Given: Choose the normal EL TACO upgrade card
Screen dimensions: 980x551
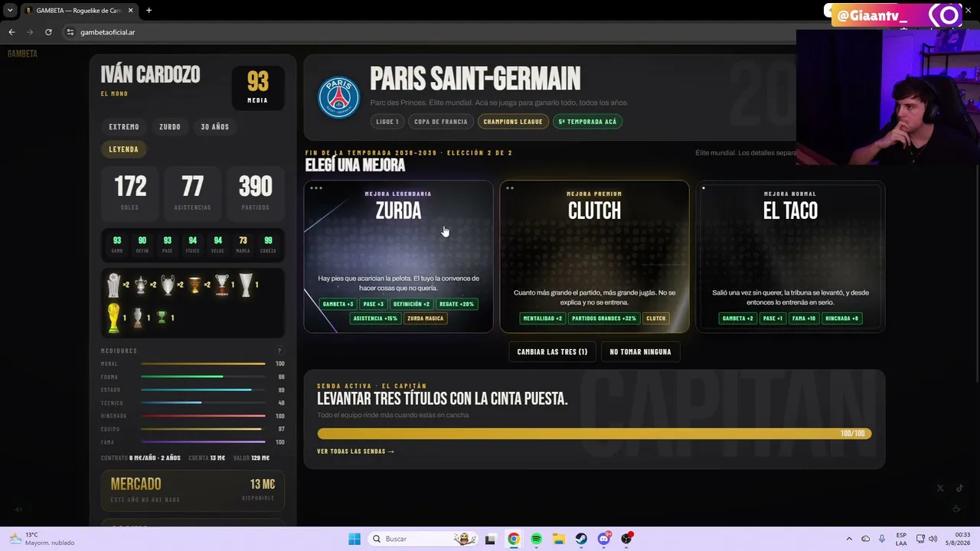Looking at the screenshot, I should point(790,256).
